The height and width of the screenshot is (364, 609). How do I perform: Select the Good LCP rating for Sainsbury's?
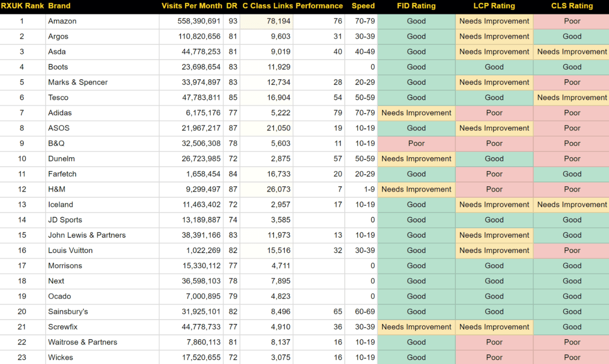click(494, 311)
